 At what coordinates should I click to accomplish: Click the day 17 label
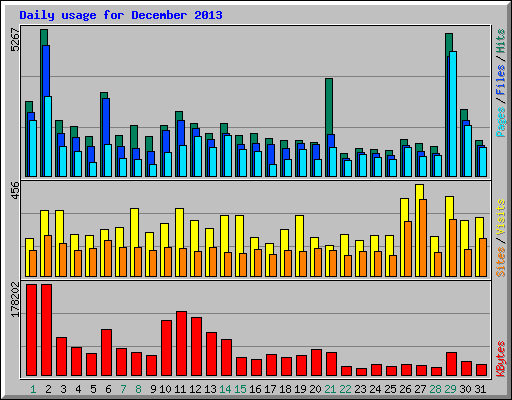click(x=270, y=389)
